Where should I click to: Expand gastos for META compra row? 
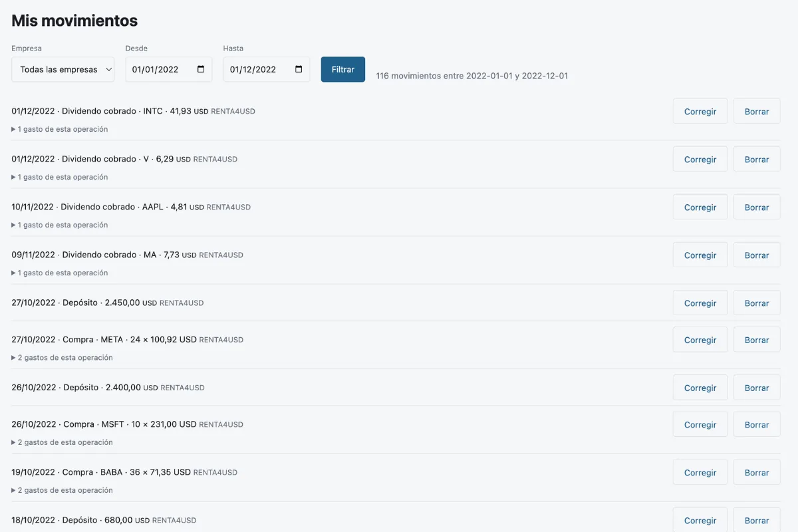63,357
